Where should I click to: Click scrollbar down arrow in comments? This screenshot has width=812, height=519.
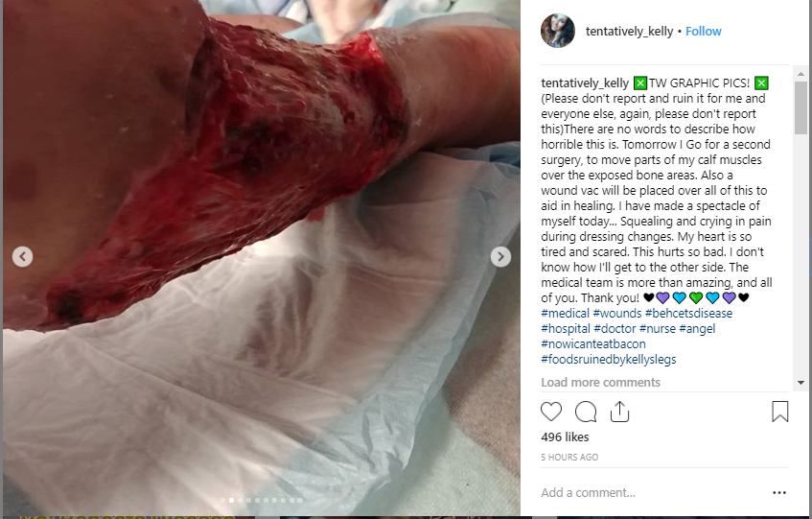800,383
